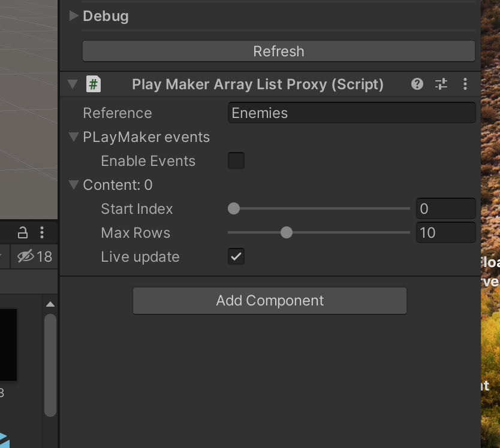
Task: Click the Debug section label
Action: pyautogui.click(x=106, y=16)
